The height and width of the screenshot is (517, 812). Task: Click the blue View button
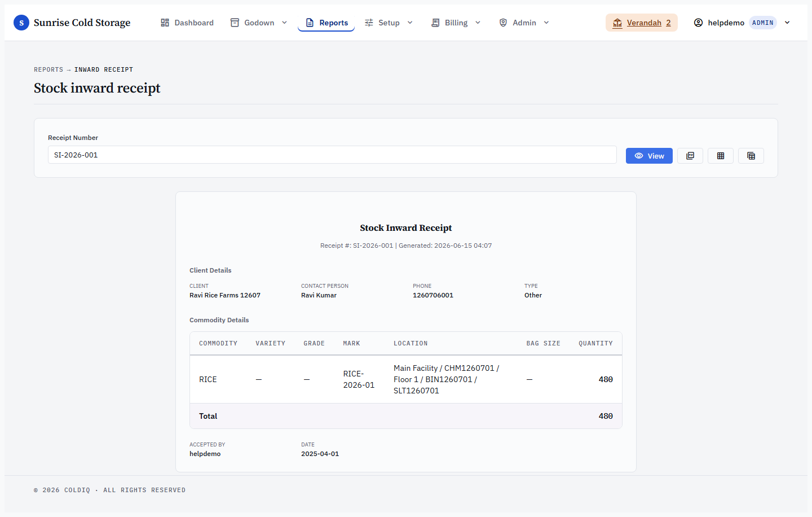click(649, 156)
